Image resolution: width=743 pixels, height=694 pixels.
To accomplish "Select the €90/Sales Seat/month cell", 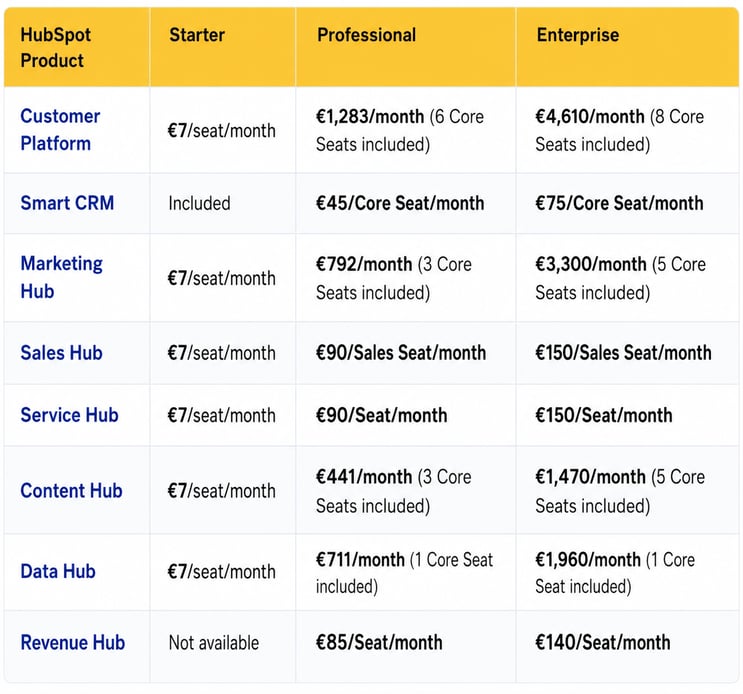I will tap(401, 353).
